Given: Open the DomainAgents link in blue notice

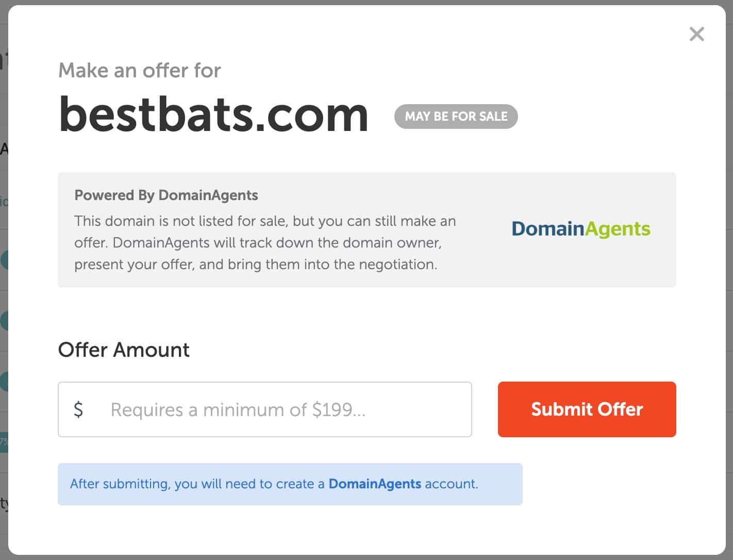Looking at the screenshot, I should 375,484.
